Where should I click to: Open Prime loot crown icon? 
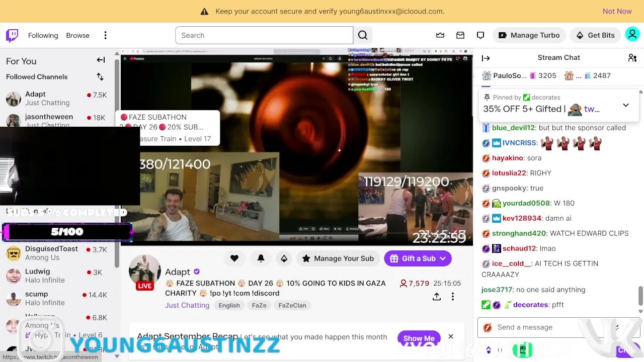440,35
